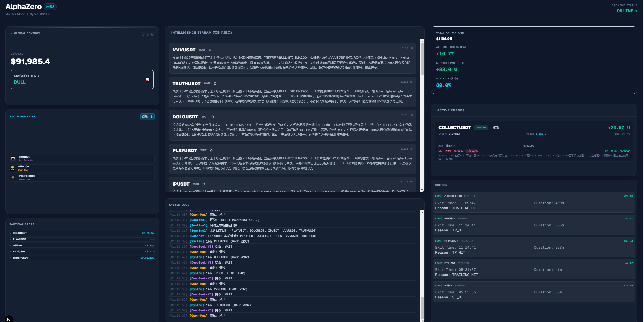Click the v45.8 version badge

[x=50, y=7]
